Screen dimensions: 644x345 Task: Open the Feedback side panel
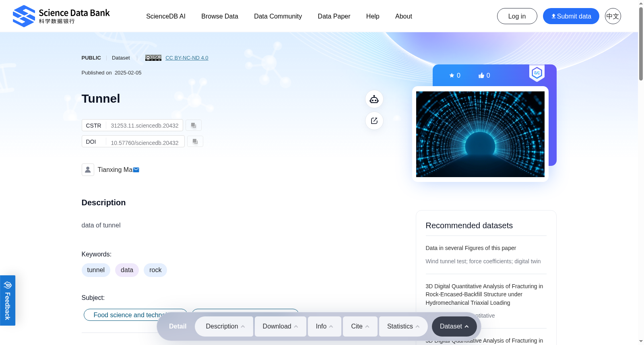pyautogui.click(x=8, y=300)
